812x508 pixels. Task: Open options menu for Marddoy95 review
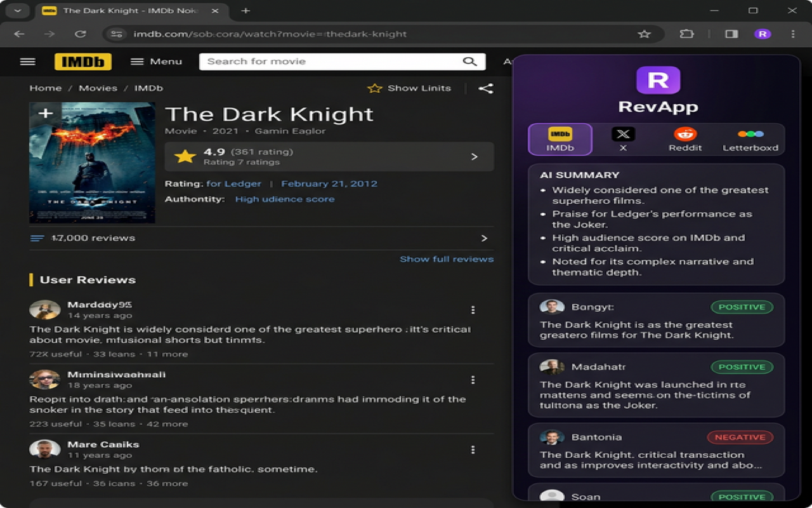pyautogui.click(x=473, y=310)
